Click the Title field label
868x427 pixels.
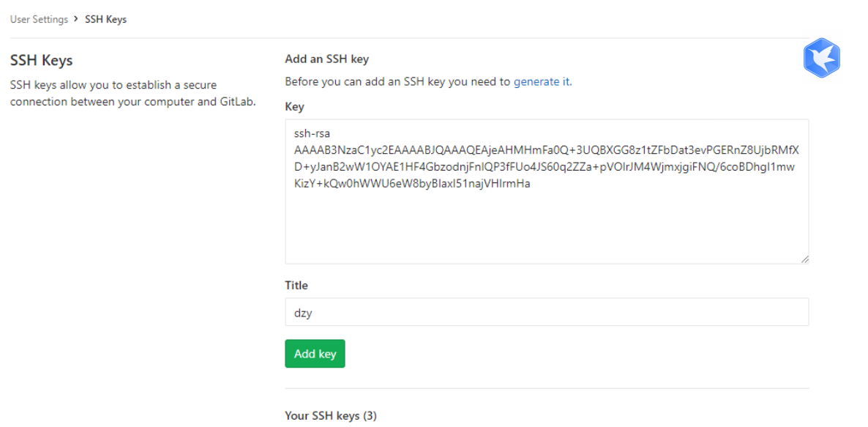[x=296, y=286]
